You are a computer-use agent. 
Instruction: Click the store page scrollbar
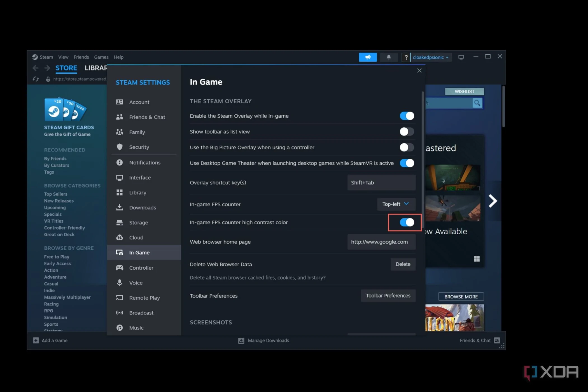click(503, 107)
